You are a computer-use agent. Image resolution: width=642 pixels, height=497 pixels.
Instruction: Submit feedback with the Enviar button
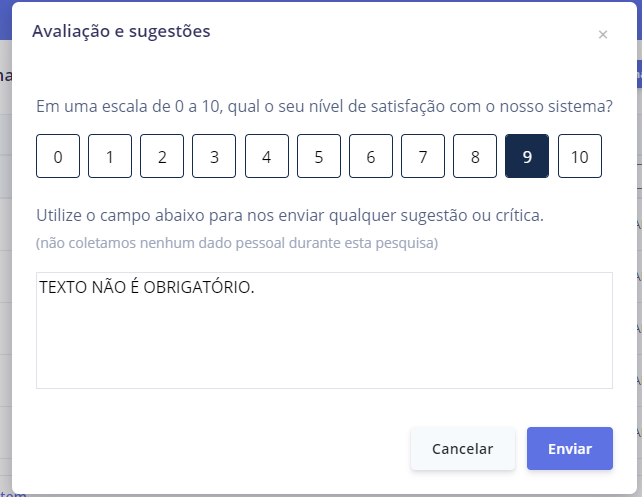click(x=570, y=449)
